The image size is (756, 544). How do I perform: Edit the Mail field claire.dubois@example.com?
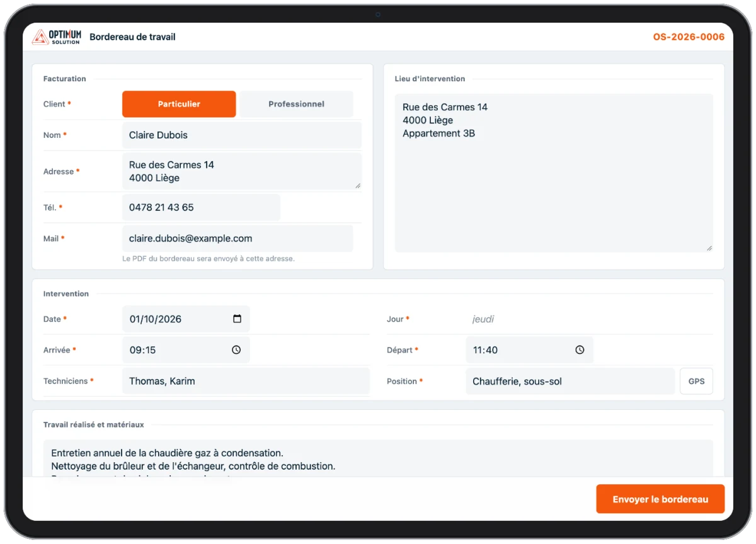point(238,239)
